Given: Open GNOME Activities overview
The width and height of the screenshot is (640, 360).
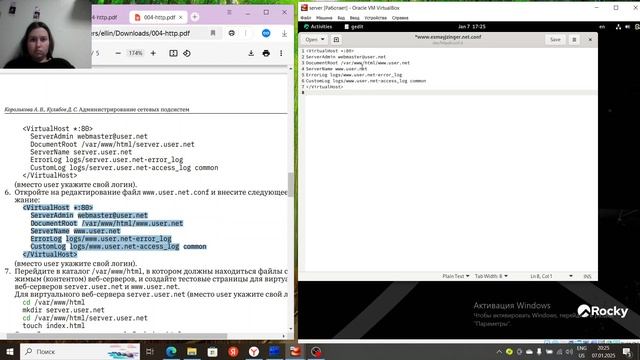Looking at the screenshot, I should pos(318,27).
